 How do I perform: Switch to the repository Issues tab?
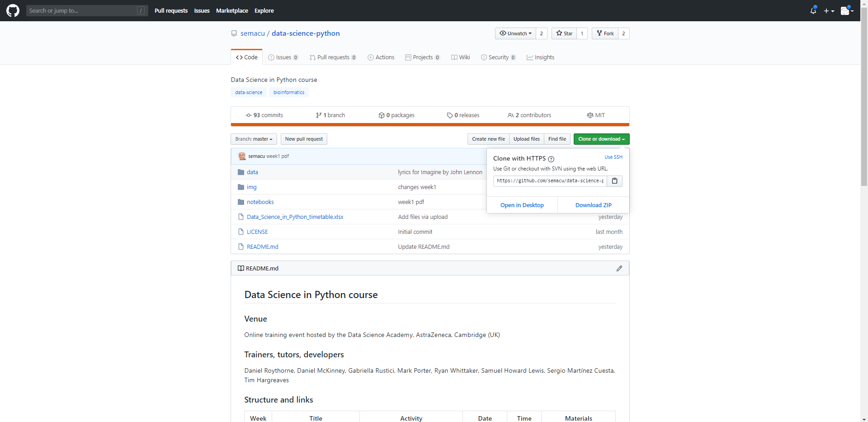click(x=283, y=57)
